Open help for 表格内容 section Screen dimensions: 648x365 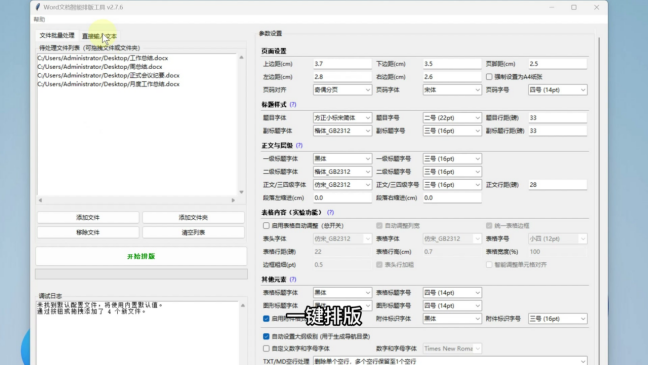tap(330, 212)
